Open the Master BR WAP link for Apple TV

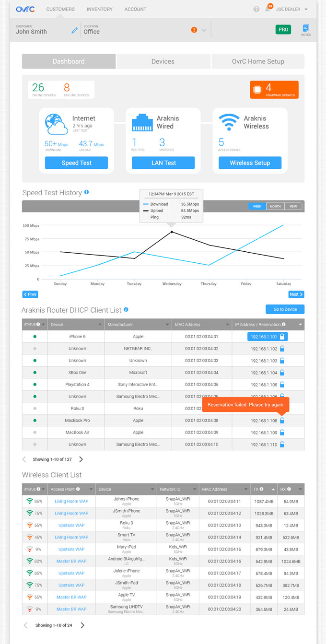(x=71, y=597)
